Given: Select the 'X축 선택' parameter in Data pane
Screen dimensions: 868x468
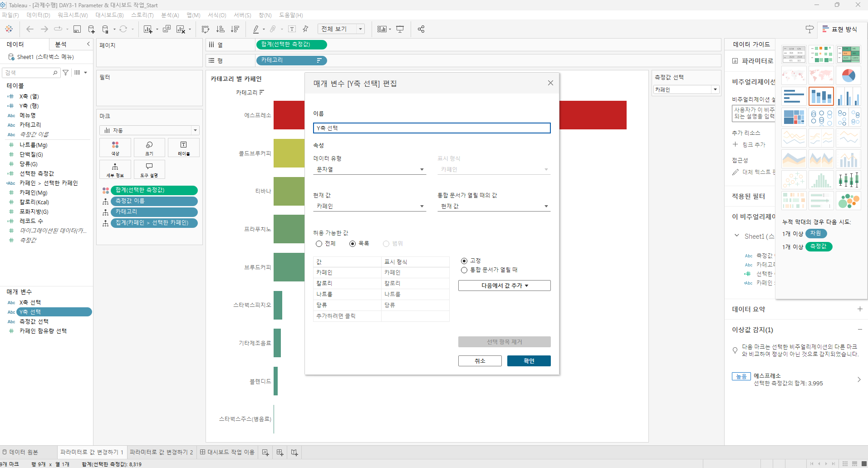Looking at the screenshot, I should tap(30, 302).
